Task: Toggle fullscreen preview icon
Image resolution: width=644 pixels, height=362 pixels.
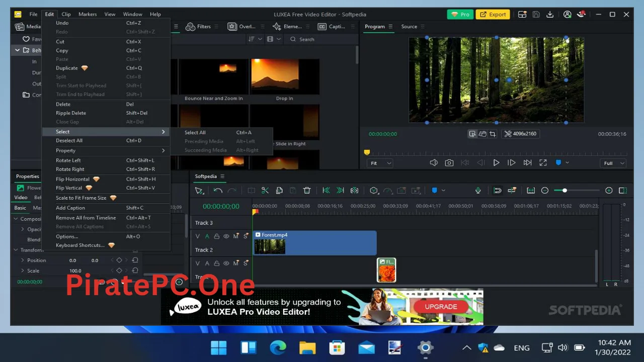Action: [543, 163]
